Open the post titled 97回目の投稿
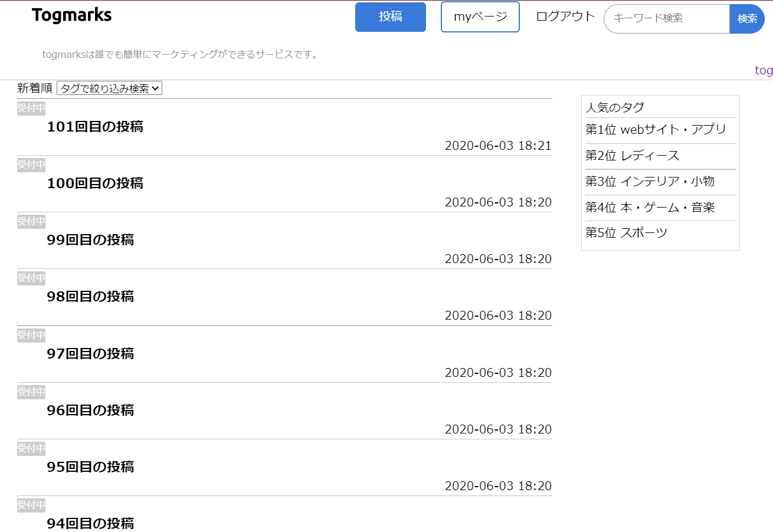Image resolution: width=773 pixels, height=532 pixels. tap(90, 354)
